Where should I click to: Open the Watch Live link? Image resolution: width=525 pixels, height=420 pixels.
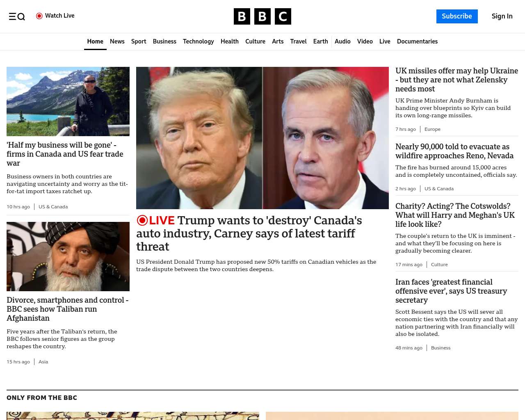click(55, 16)
